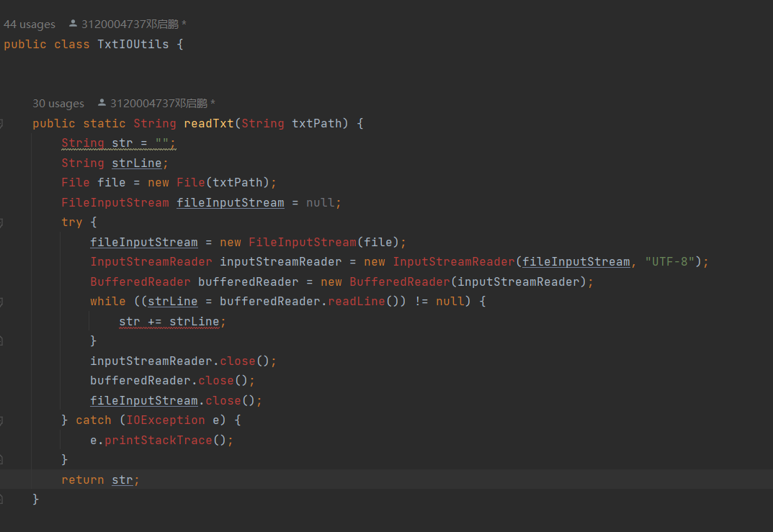Click strLine in the "String strLine;" declaration

[x=137, y=163]
